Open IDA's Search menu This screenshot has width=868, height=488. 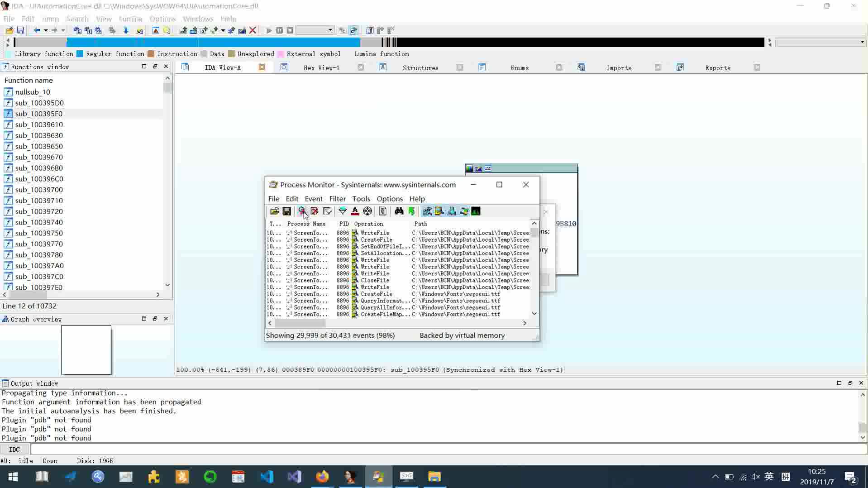click(x=77, y=19)
